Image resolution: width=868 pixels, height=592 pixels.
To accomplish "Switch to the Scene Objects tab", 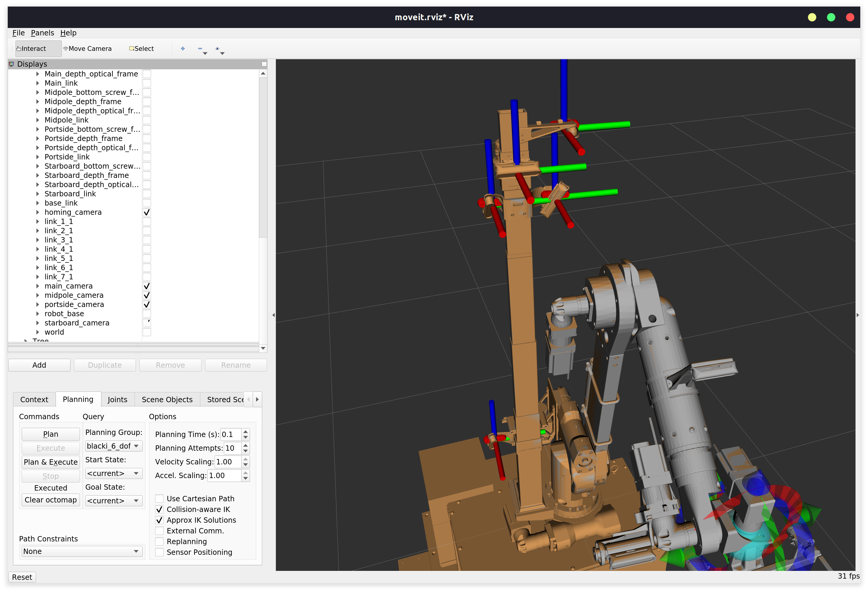I will (167, 399).
